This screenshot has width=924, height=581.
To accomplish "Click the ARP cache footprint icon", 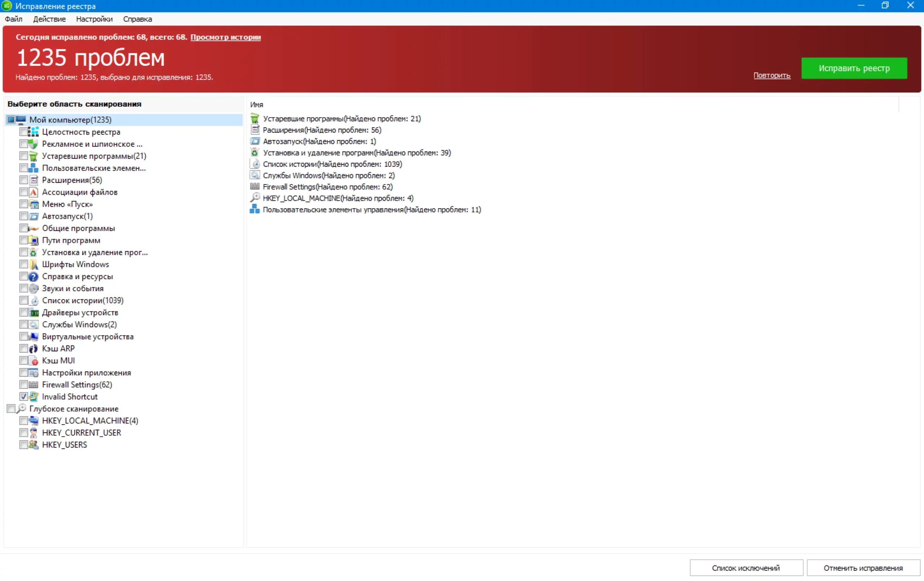I will (x=34, y=349).
